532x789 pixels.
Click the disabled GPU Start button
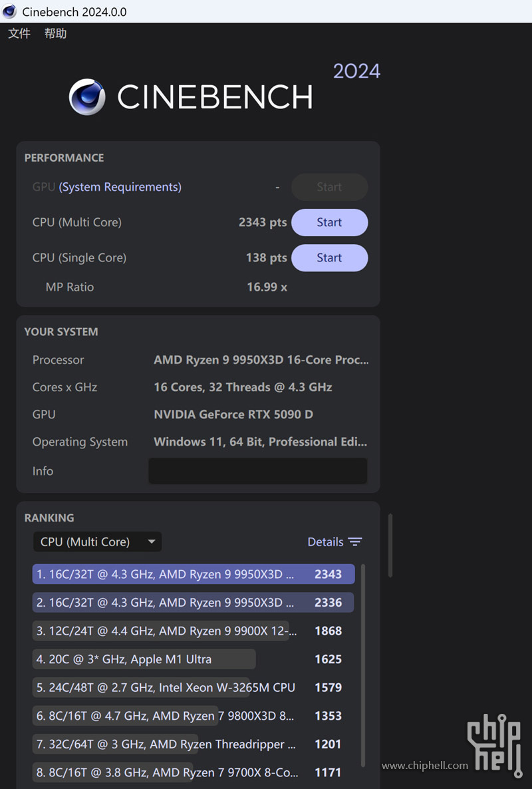[x=329, y=187]
